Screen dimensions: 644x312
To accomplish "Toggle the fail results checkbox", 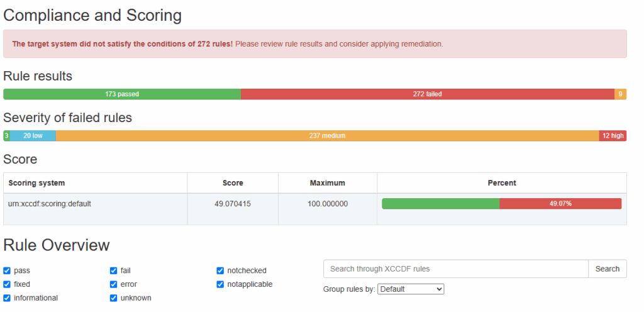I will 114,270.
